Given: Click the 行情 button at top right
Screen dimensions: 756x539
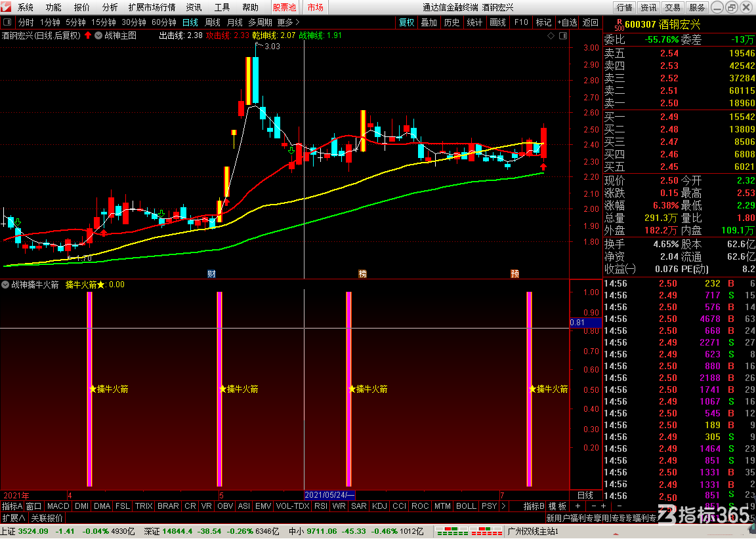Looking at the screenshot, I should (x=624, y=7).
